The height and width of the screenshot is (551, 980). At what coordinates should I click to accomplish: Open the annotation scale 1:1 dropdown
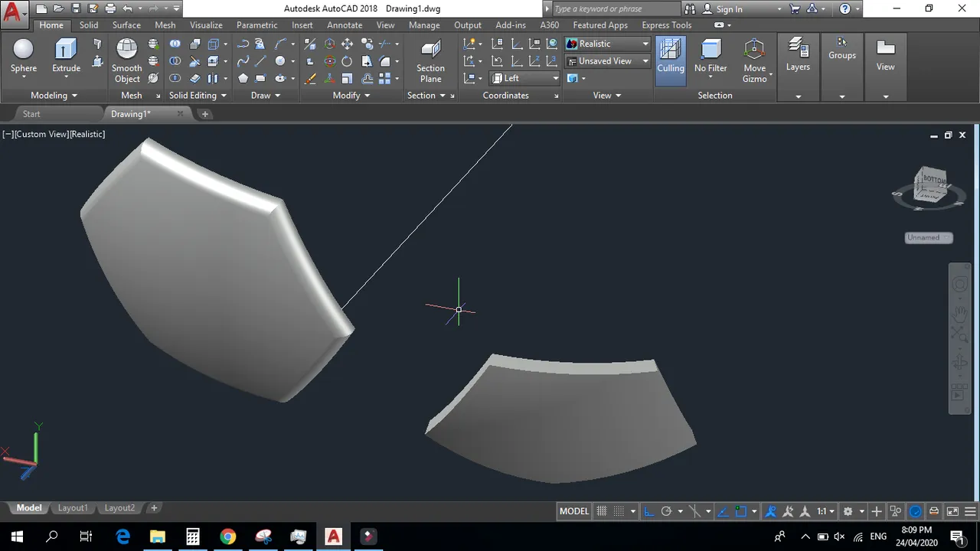point(825,511)
